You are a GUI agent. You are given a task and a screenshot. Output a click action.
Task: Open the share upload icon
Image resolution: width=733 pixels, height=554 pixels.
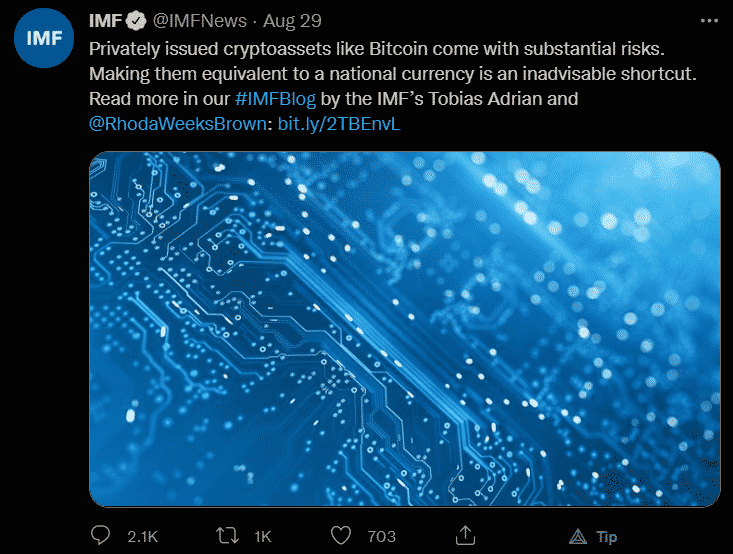click(x=465, y=535)
